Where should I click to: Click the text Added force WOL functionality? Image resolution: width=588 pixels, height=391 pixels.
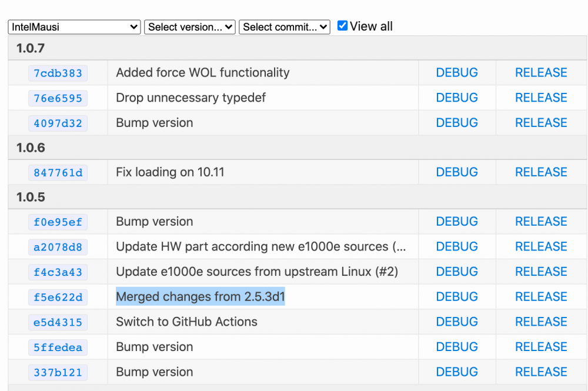point(202,72)
